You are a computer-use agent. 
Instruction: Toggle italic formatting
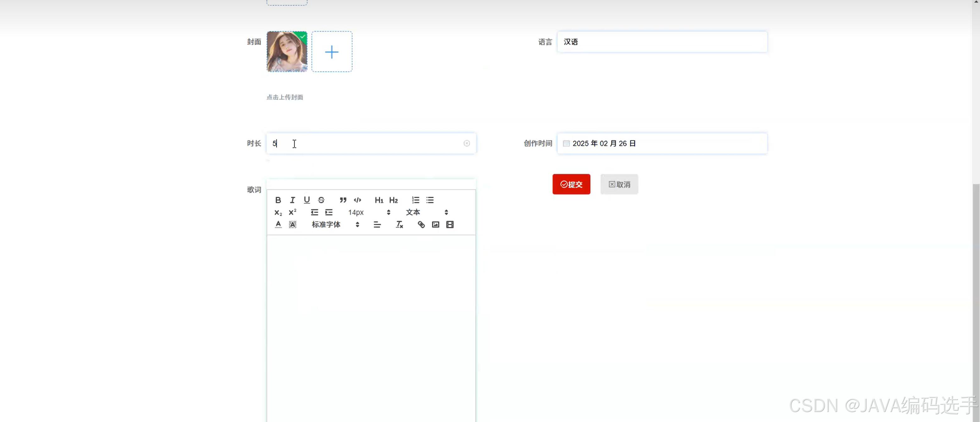[292, 200]
